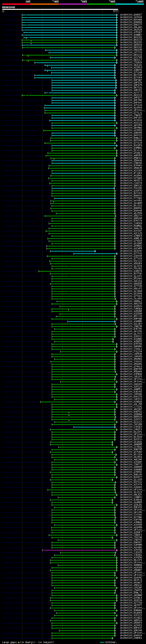
Task: Click the query end position 577
Action: point(115,11)
